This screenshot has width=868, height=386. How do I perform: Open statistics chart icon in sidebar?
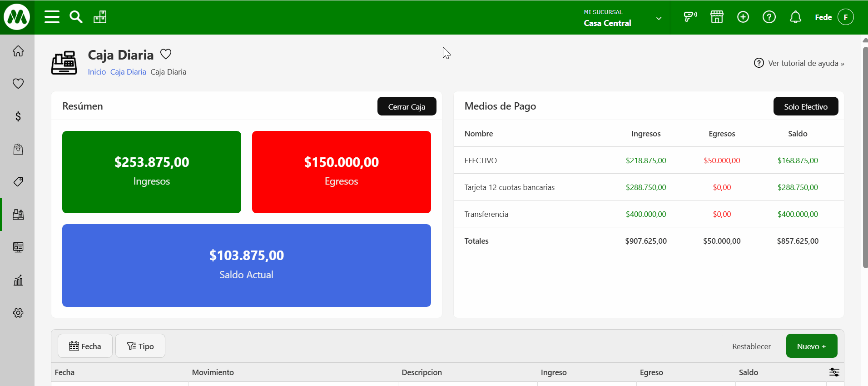click(x=18, y=280)
